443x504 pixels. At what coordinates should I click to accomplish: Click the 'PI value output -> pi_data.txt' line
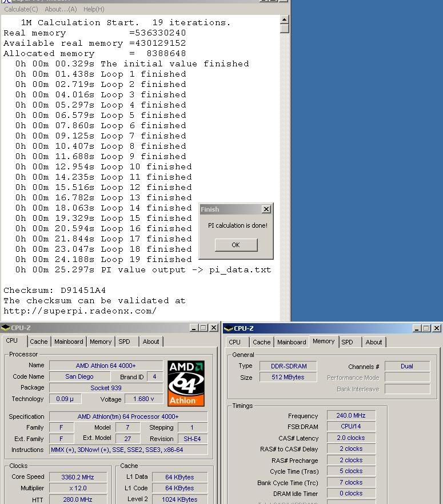[x=186, y=269]
